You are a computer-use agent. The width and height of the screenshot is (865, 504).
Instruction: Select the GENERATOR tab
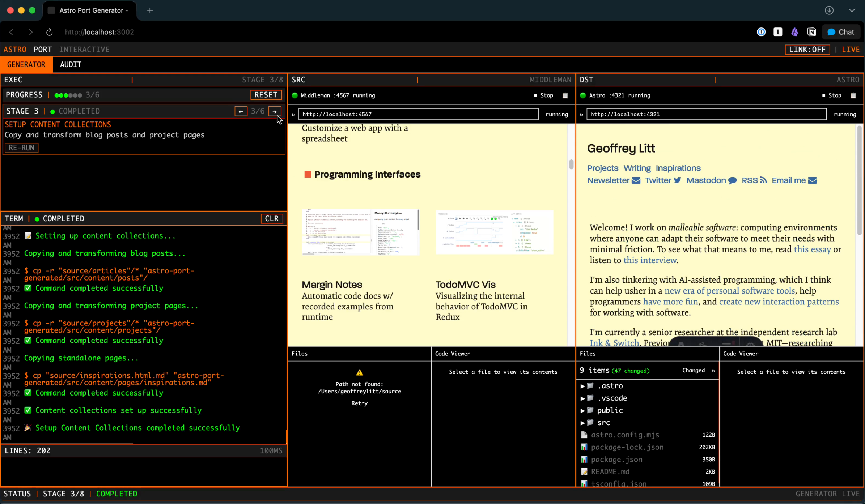pos(26,64)
